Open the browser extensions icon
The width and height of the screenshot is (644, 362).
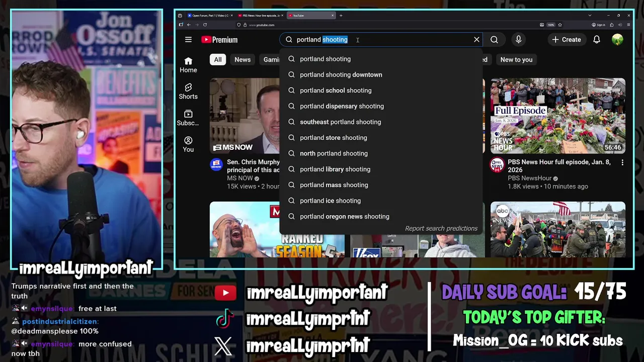[611, 25]
